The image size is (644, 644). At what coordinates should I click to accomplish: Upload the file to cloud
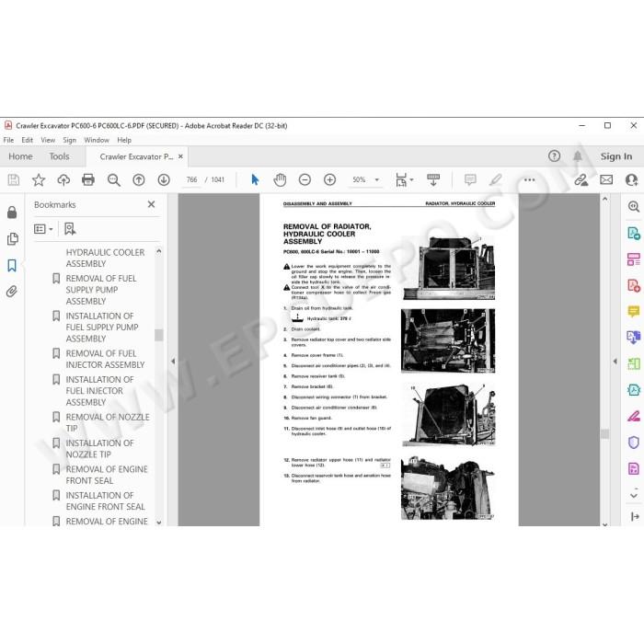(x=63, y=180)
